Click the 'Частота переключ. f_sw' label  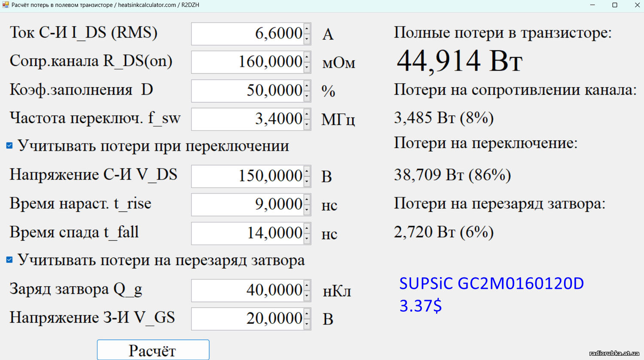pos(95,118)
